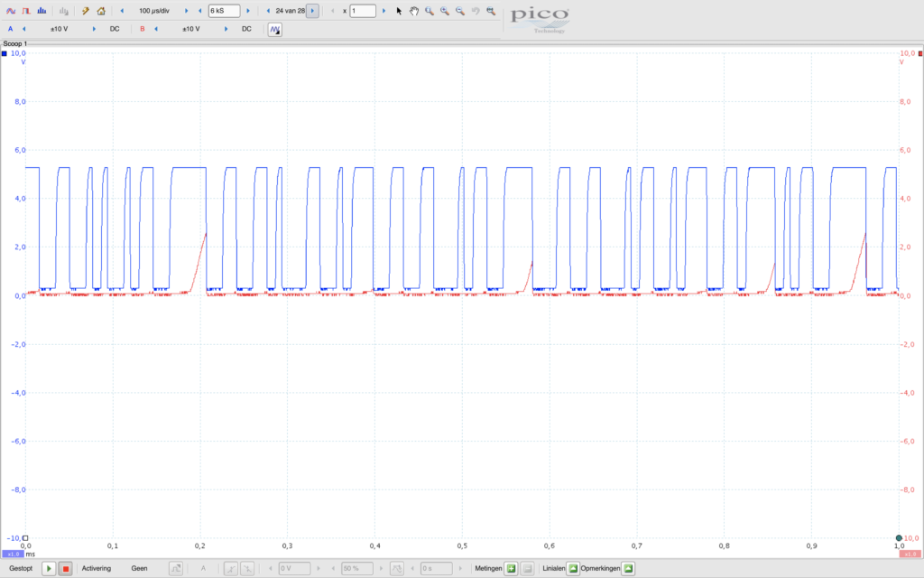Viewport: 924px width, 578px height.
Task: Open the 100 µs/div timebase list
Action: 153,11
